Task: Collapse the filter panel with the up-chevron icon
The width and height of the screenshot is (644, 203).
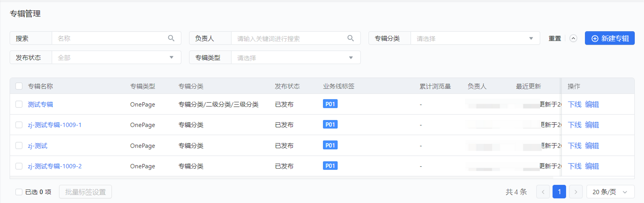Action: [573, 39]
